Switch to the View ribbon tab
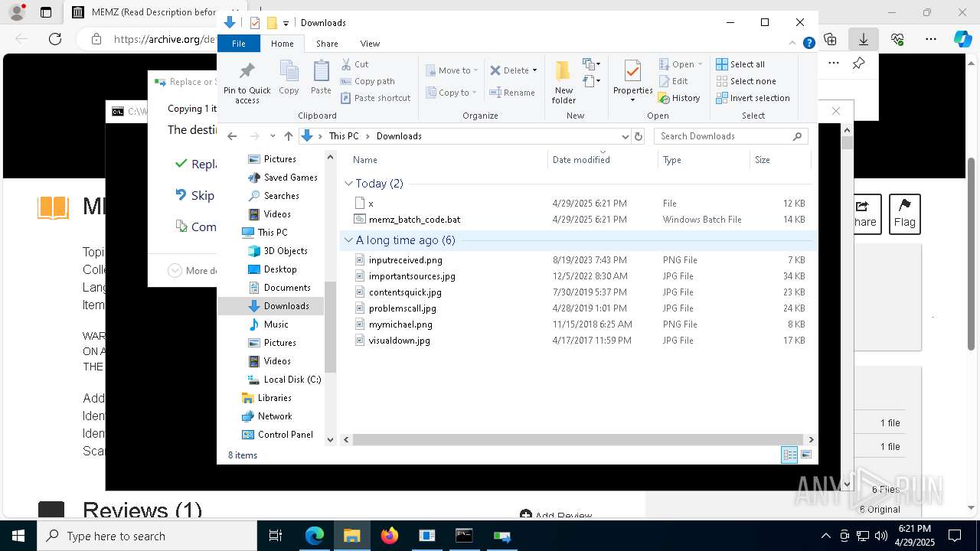This screenshot has width=980, height=551. tap(370, 44)
